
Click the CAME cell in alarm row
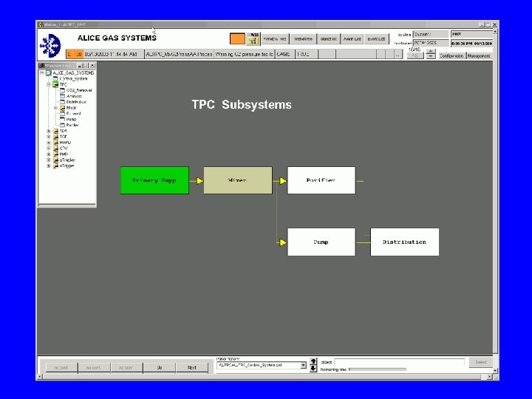coord(284,54)
